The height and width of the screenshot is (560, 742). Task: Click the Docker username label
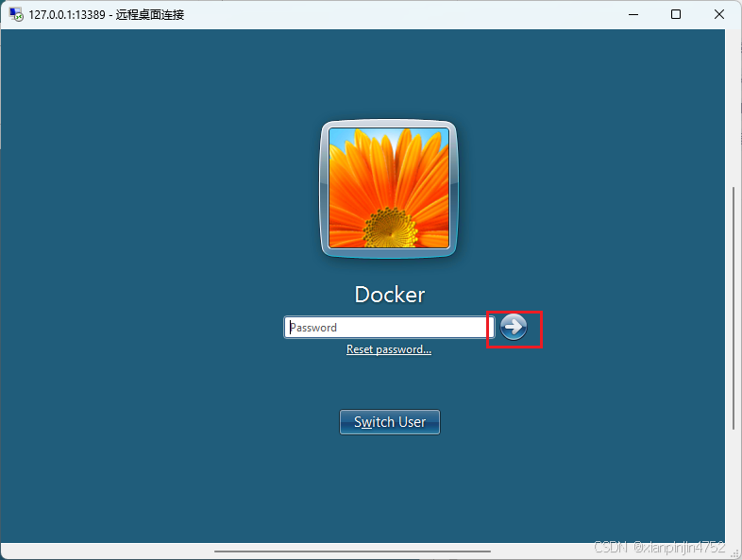[x=390, y=295]
